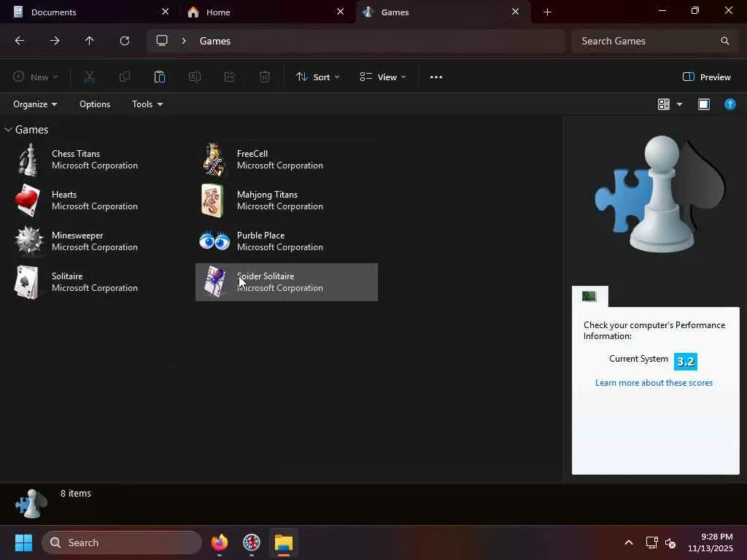This screenshot has width=747, height=560.
Task: Open the View dropdown
Action: click(383, 77)
